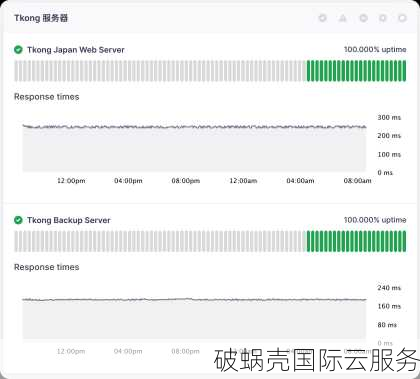The image size is (420, 379).
Task: Click 08:00pm label in Backup Server chart
Action: coord(186,351)
